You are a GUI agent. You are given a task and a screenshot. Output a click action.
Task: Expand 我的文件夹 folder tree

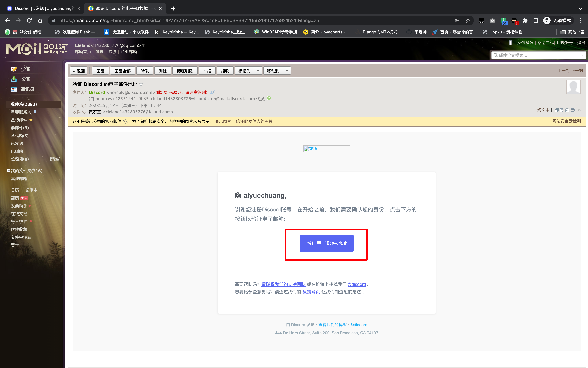tap(9, 171)
